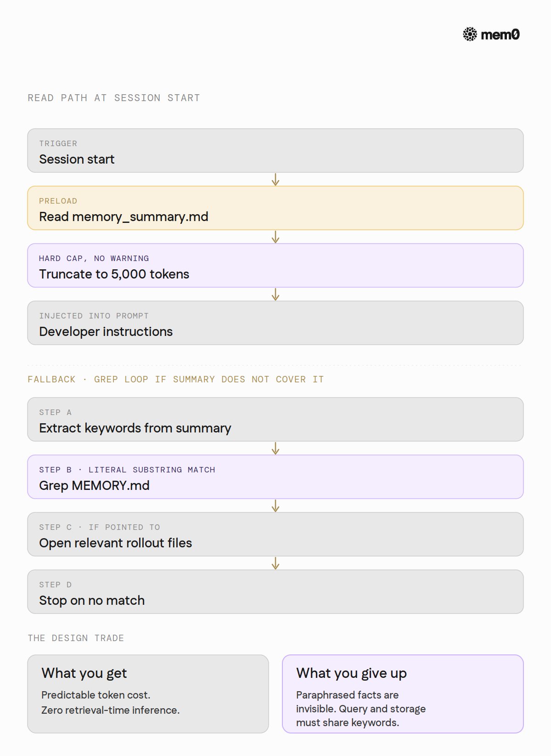This screenshot has height=756, width=551.
Task: Select the Extract keywords from summary step
Action: pyautogui.click(x=275, y=420)
